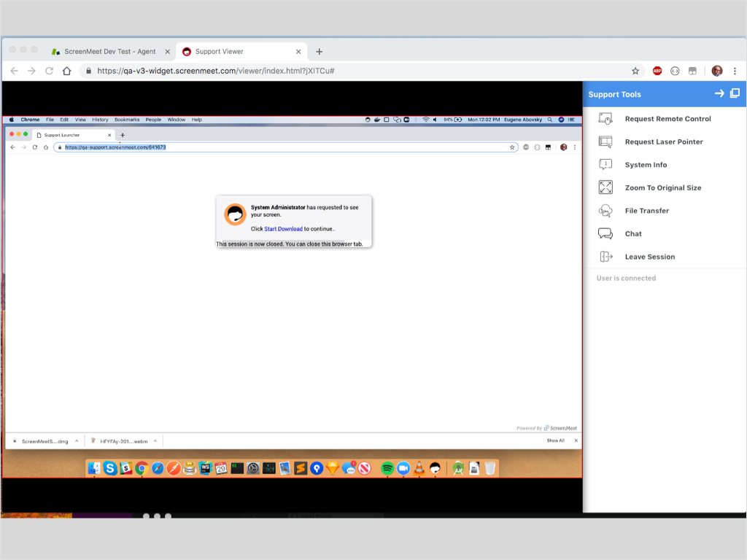Screen dimensions: 747x560
Task: Click Start Download link in remote screen
Action: [283, 229]
